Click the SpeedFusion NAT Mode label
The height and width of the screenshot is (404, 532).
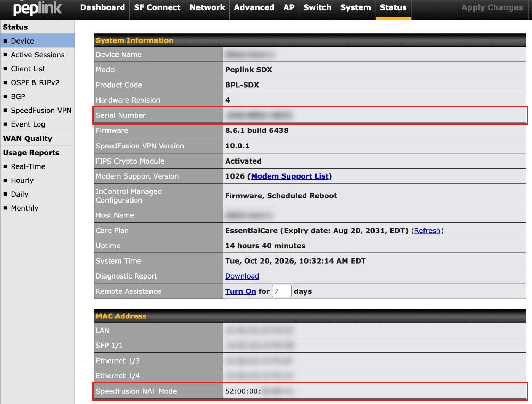(x=136, y=391)
